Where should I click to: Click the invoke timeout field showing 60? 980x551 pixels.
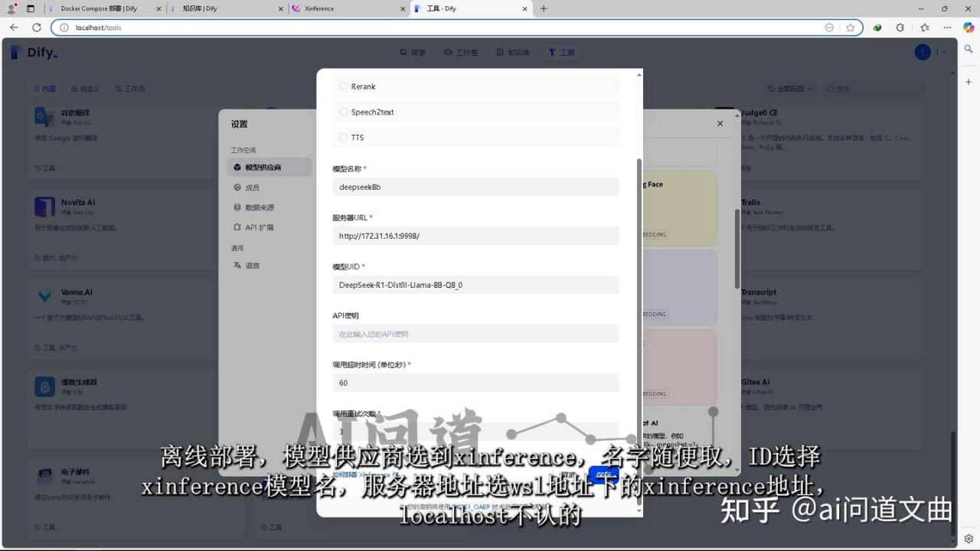click(475, 383)
